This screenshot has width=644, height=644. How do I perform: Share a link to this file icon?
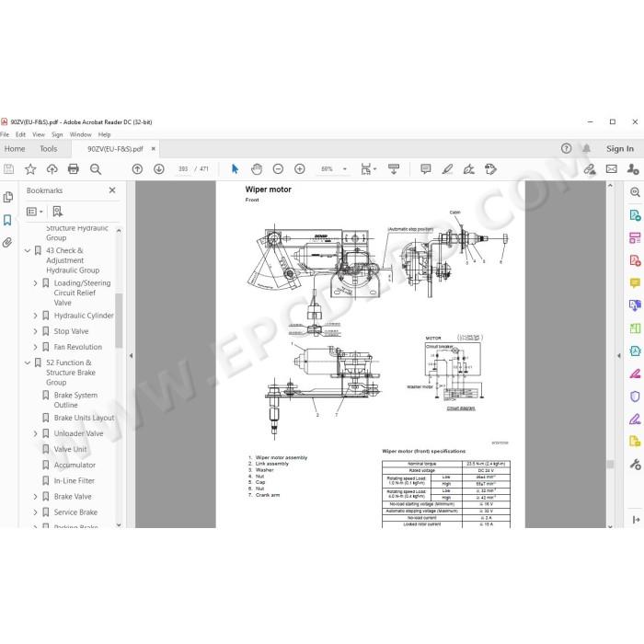pyautogui.click(x=590, y=168)
